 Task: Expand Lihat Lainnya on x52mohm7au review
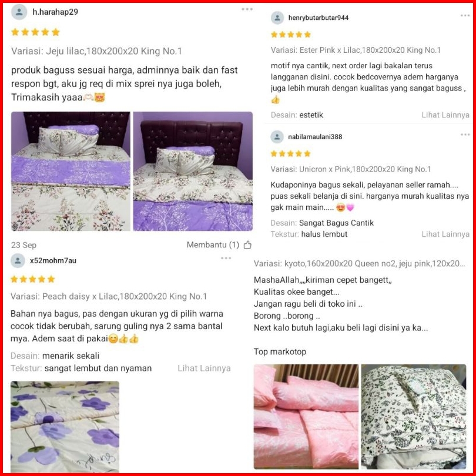204,368
